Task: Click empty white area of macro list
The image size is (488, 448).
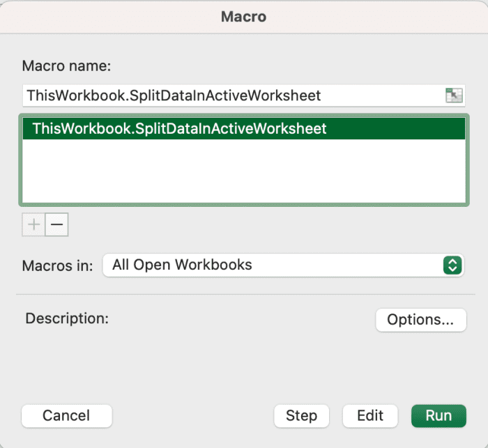Action: 244,171
